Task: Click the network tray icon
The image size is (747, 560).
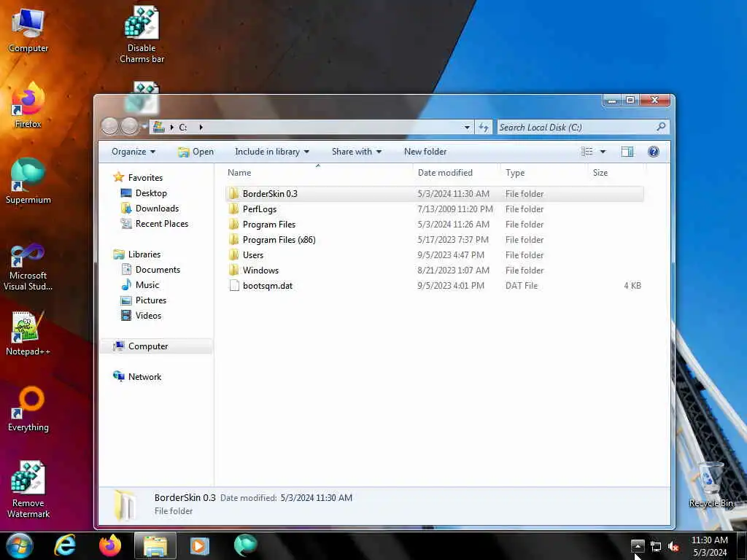Action: click(656, 547)
